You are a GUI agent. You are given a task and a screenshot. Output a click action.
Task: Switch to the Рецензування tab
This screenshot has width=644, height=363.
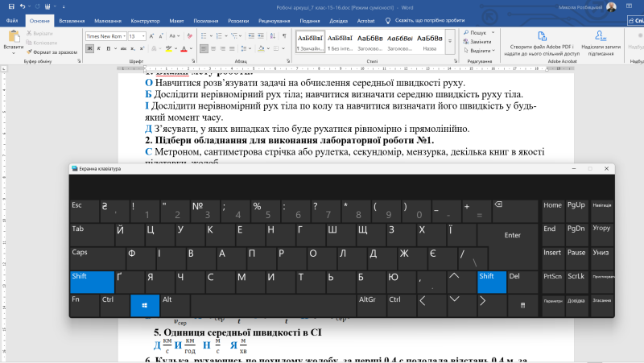click(x=275, y=21)
